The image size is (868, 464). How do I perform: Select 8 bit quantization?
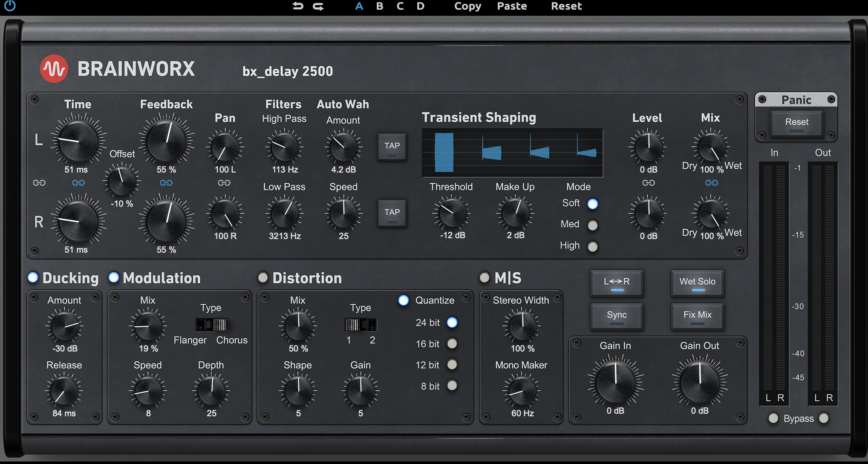(452, 385)
